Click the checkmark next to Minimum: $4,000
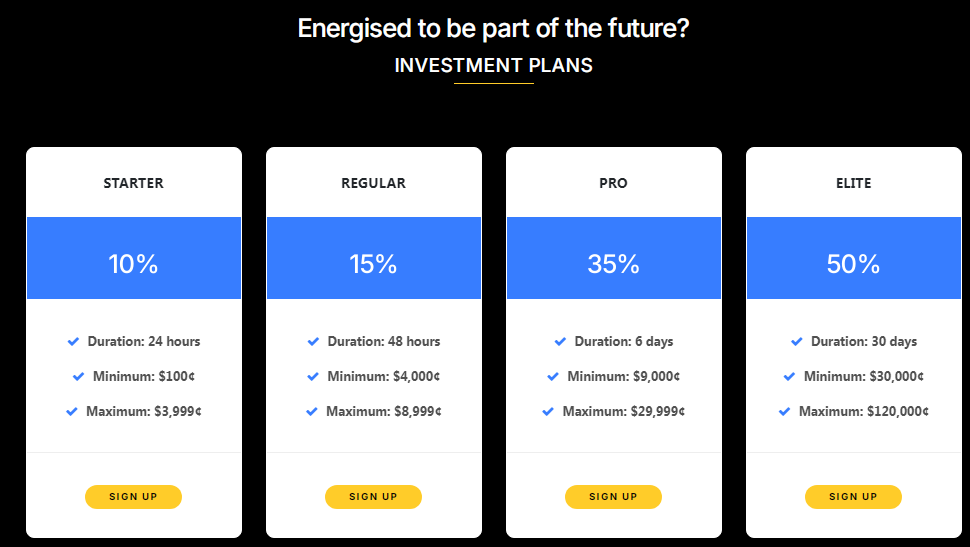The width and height of the screenshot is (970, 547). (313, 376)
